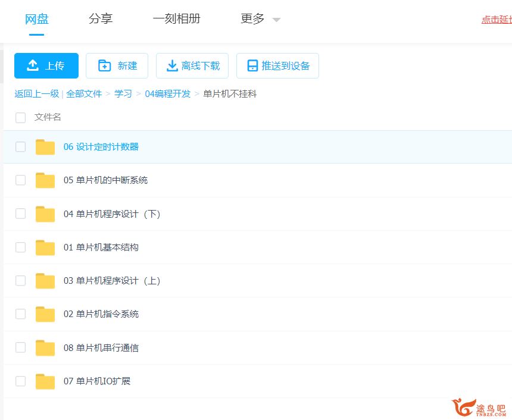Image resolution: width=512 pixels, height=420 pixels.
Task: Sort by the 文件名 column header
Action: [48, 117]
